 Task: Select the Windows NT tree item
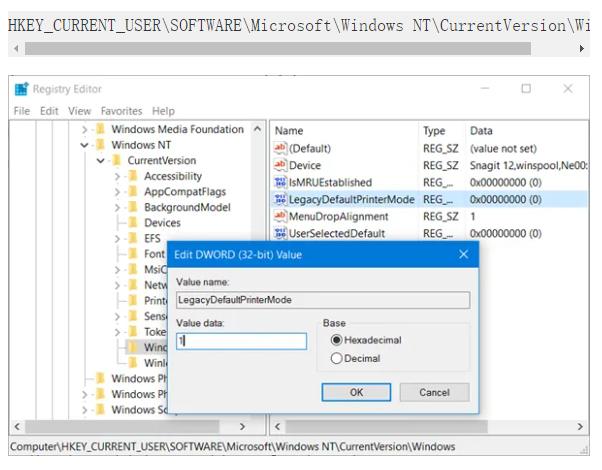(141, 145)
